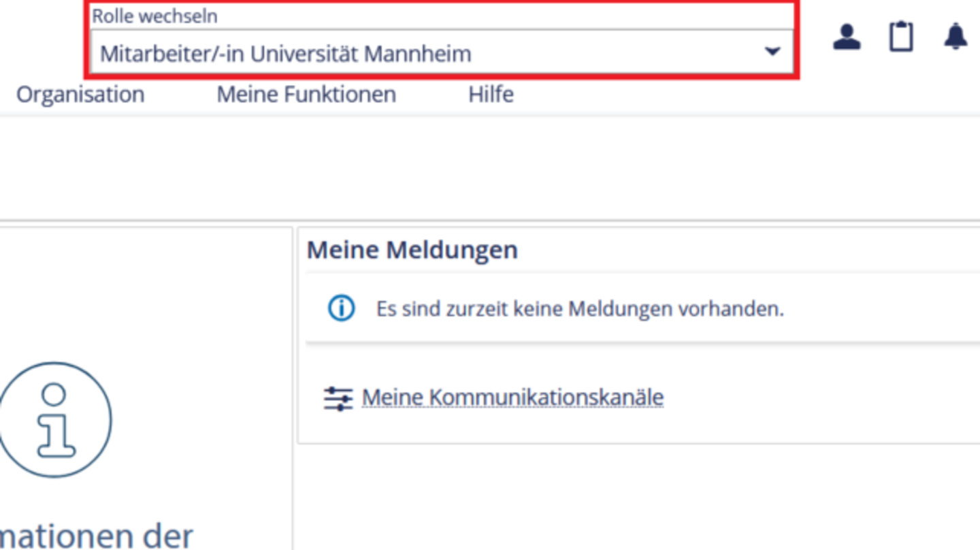Open the notifications bell icon

click(x=955, y=36)
